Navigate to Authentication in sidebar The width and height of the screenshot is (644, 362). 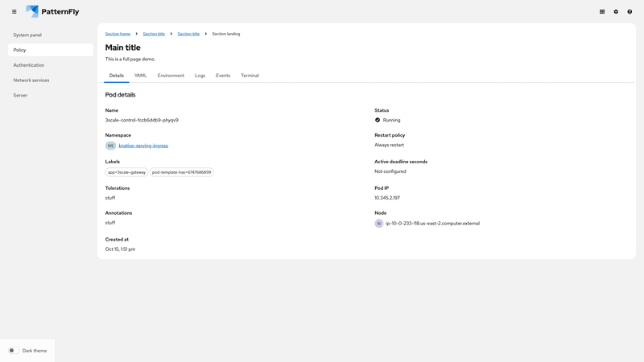point(29,65)
